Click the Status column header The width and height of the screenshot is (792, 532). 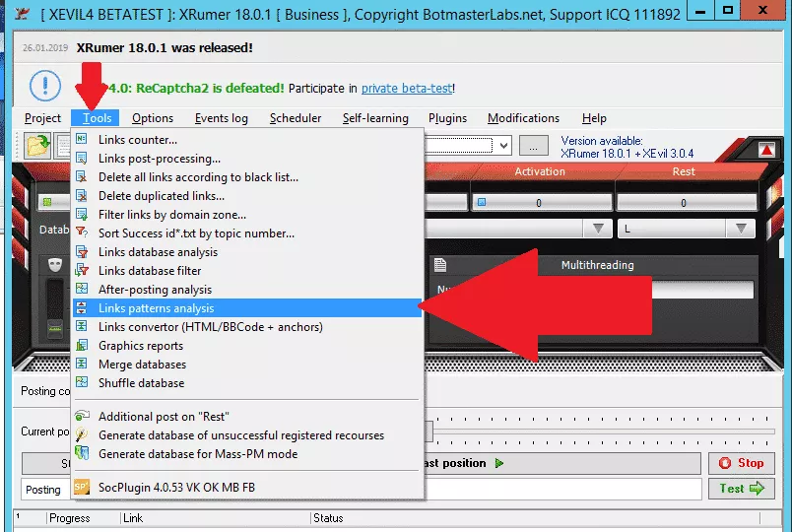pyautogui.click(x=328, y=518)
